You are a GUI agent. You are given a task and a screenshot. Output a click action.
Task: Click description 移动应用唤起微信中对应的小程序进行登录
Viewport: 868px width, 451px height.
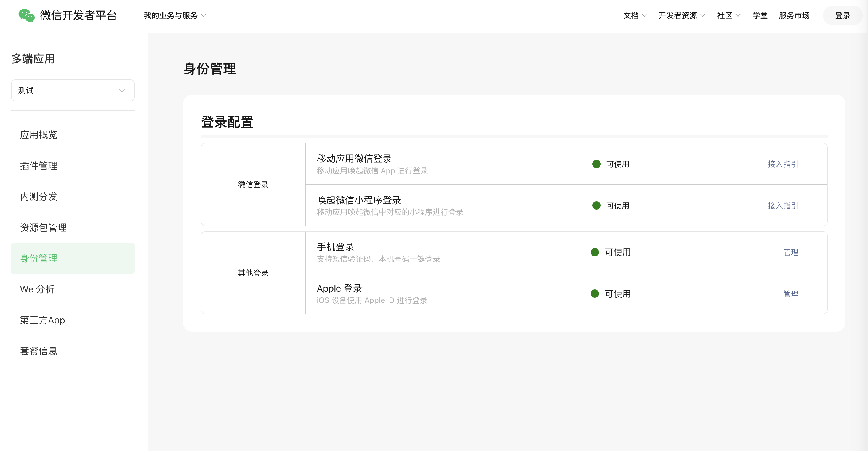click(390, 212)
